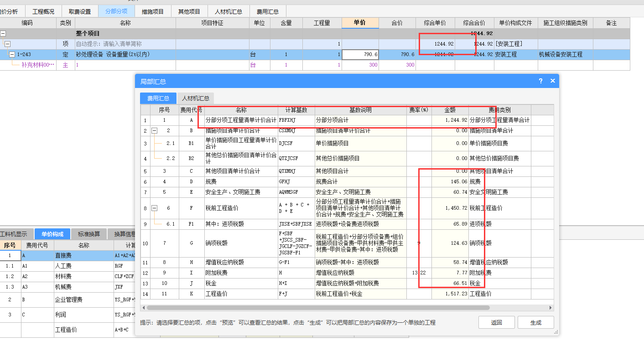This screenshot has width=644, height=346.
Task: Click the 计算基数 column header in dialog
Action: click(x=296, y=110)
